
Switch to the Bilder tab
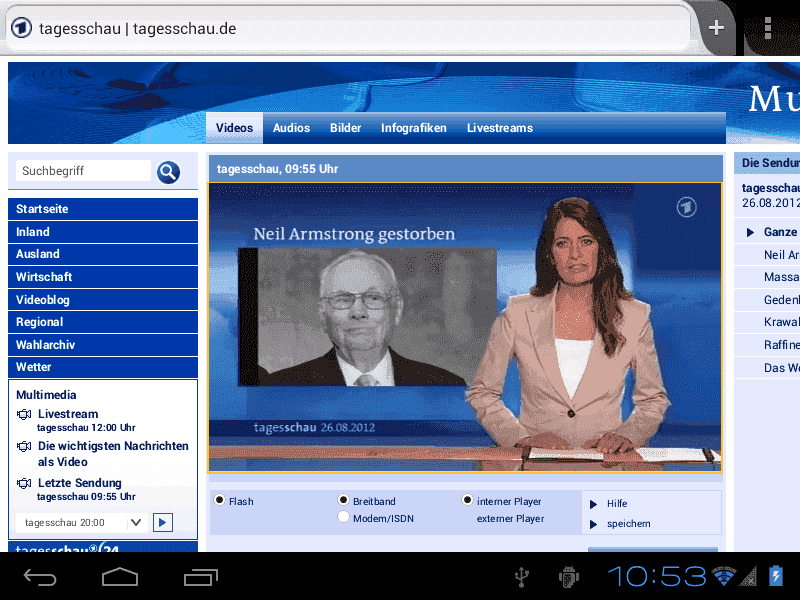pyautogui.click(x=345, y=128)
